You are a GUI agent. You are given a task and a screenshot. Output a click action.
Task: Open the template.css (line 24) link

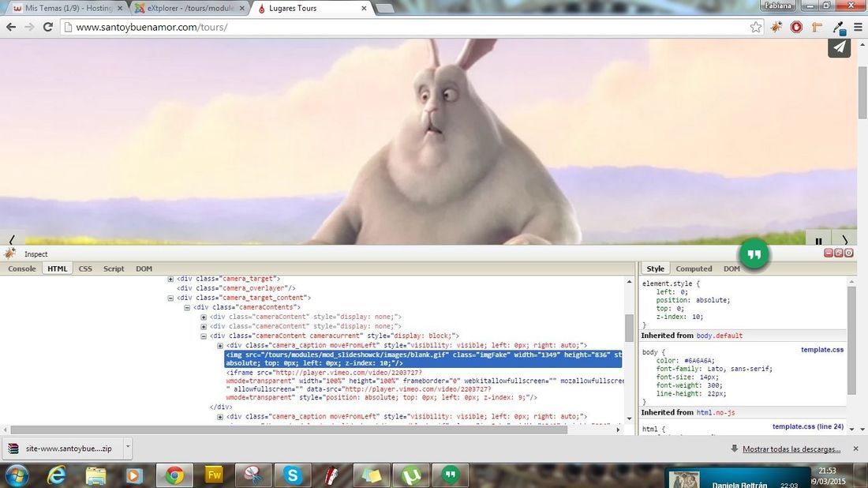click(808, 426)
